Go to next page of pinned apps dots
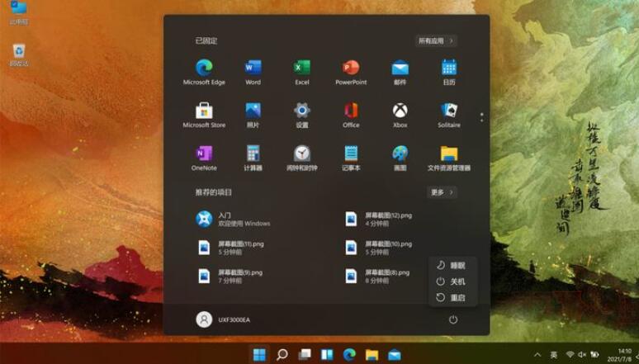639x364 pixels. pyautogui.click(x=481, y=121)
